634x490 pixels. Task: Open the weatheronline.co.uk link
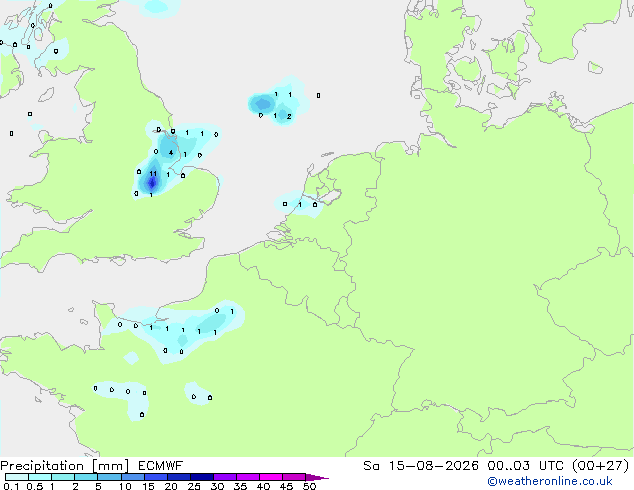tap(550, 481)
